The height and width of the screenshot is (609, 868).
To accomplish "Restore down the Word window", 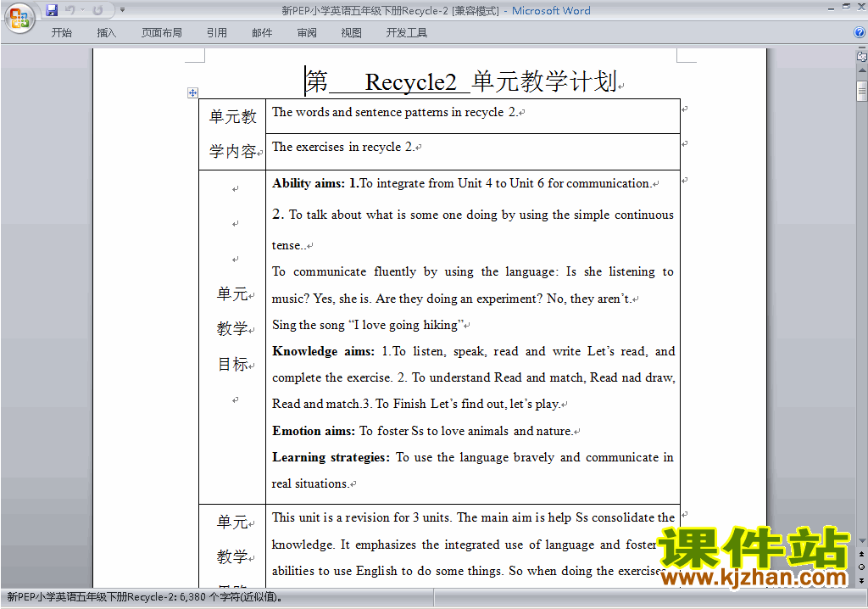I will pyautogui.click(x=846, y=7).
